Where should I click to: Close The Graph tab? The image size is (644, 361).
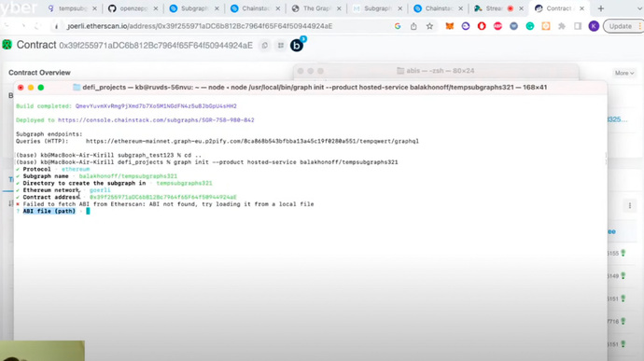click(339, 8)
